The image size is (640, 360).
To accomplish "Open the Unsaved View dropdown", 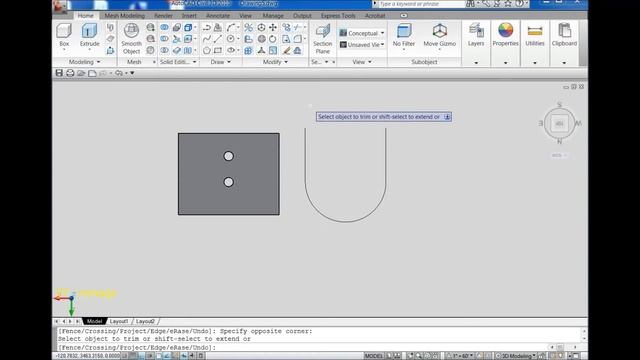I will pyautogui.click(x=362, y=44).
